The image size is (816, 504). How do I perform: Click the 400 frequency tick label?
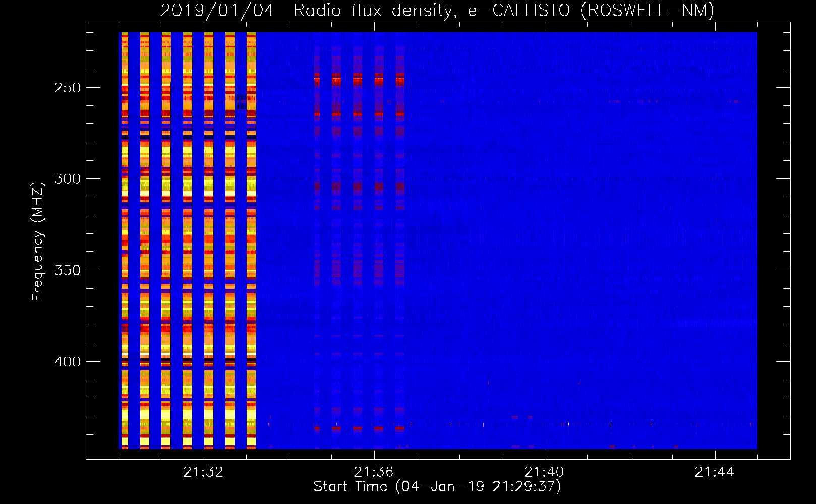pos(68,362)
